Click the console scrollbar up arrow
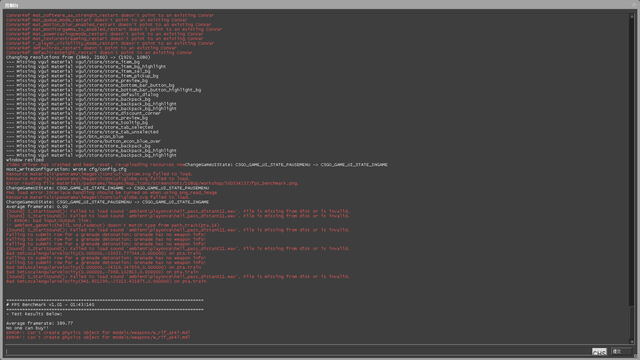 [x=632, y=16]
